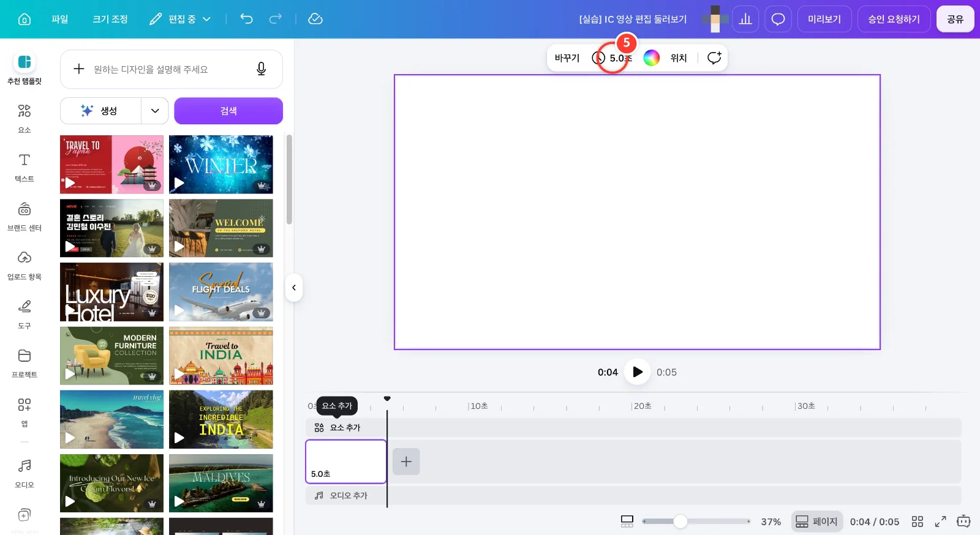Open the rainbow background color picker
980x535 pixels.
[x=652, y=58]
